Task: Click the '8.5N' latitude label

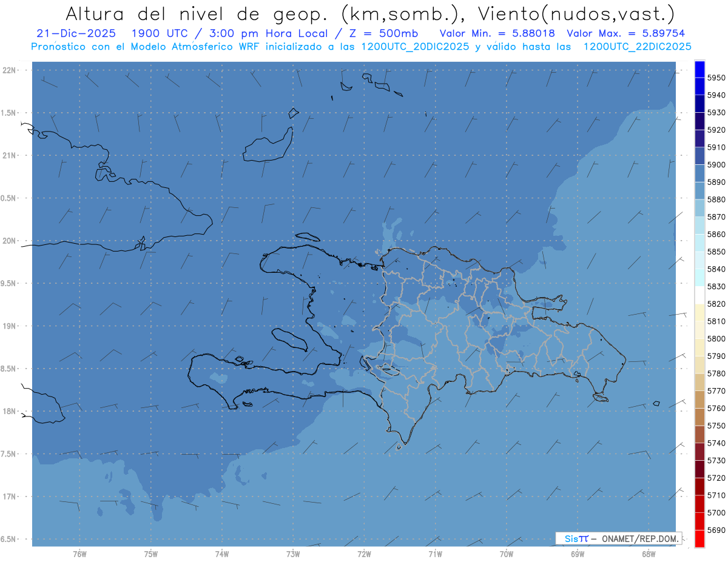Action: click(x=8, y=369)
